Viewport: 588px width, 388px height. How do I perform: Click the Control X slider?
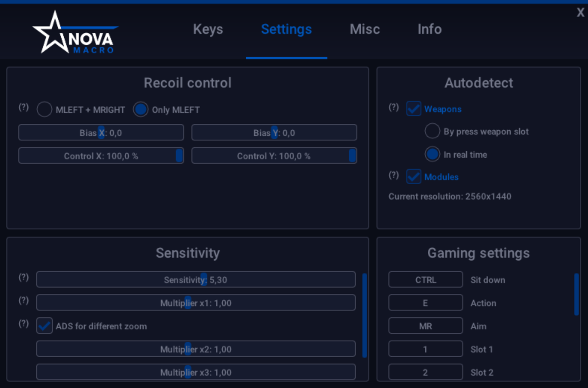pos(101,156)
